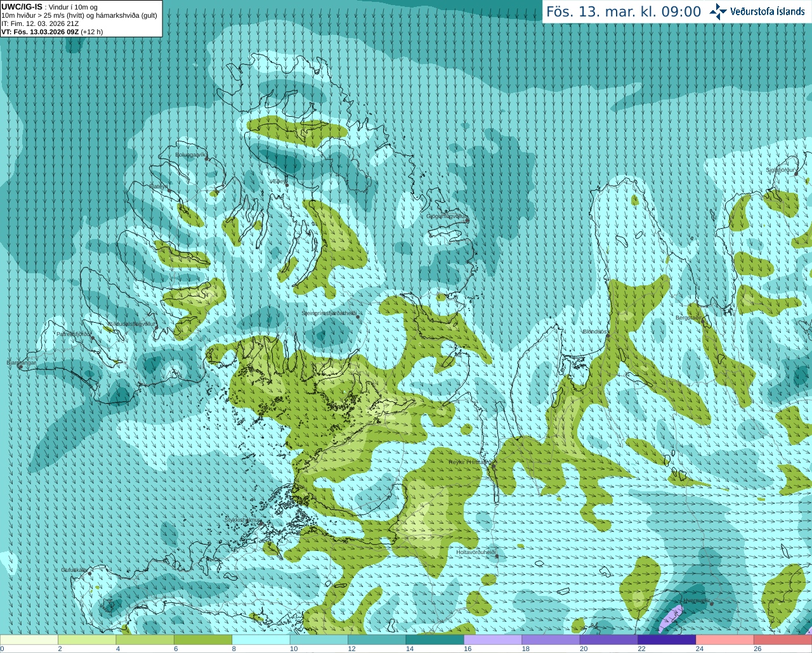Select the salmon swatch above 26 m/s
This screenshot has width=812, height=653.
tap(783, 640)
